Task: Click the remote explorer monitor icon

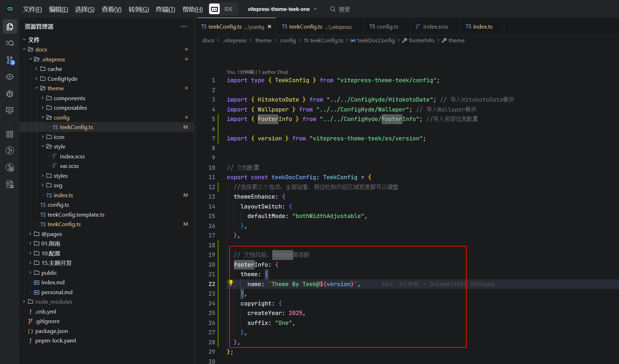Action: (10, 110)
